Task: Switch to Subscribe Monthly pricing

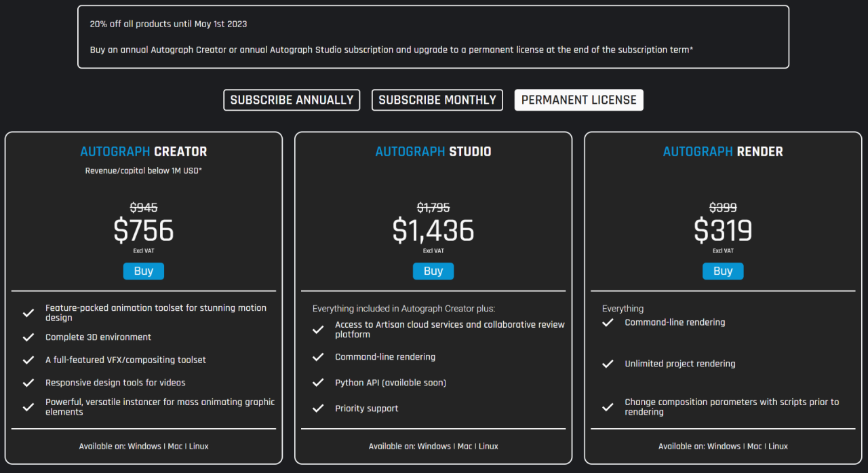Action: tap(437, 100)
